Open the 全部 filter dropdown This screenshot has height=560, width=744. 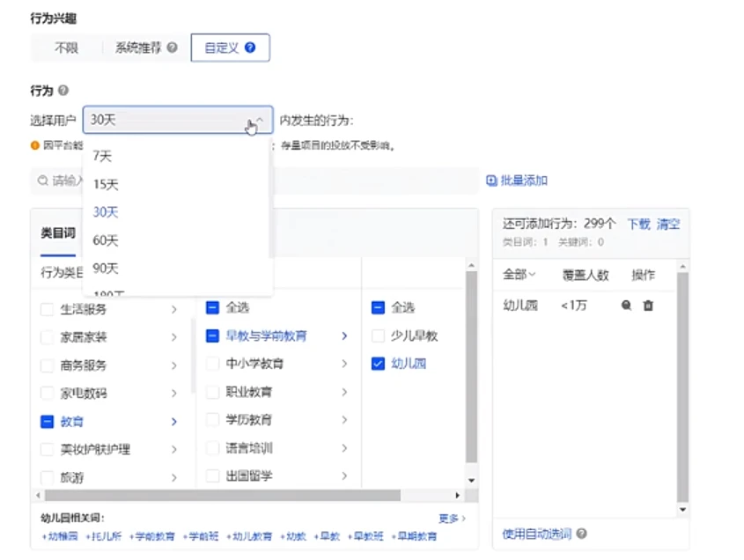[519, 275]
